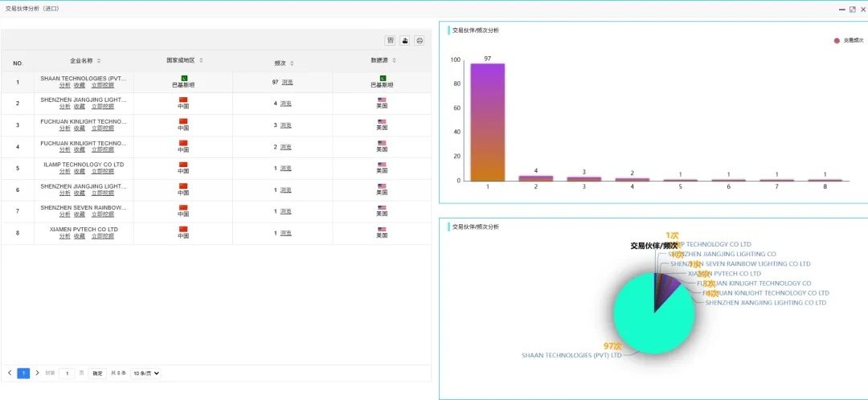Click 收藏 link for SHAAN TECHNOLOGIES
Viewport: 868px width, 400px height.
(x=79, y=85)
